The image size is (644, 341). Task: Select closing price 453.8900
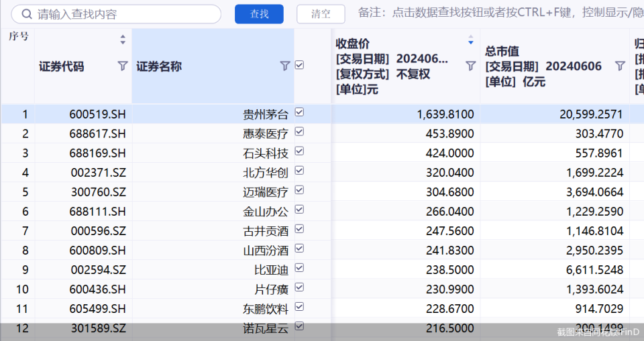click(406, 133)
